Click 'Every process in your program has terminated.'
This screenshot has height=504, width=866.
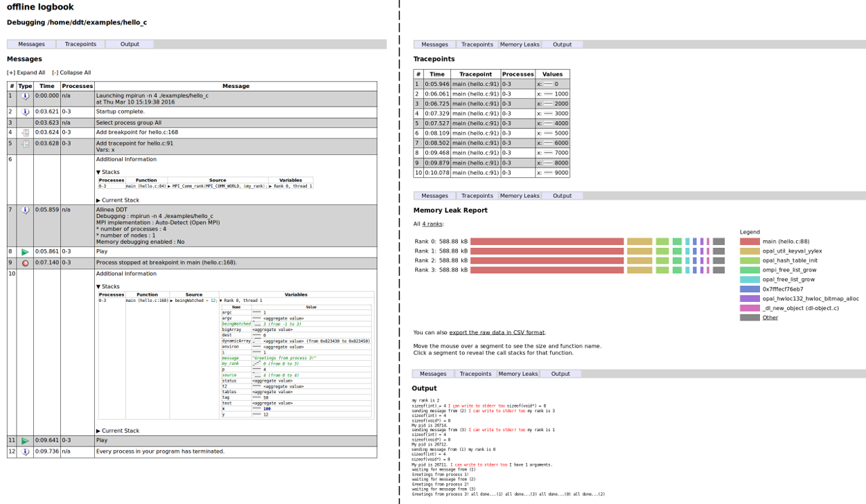click(x=160, y=451)
